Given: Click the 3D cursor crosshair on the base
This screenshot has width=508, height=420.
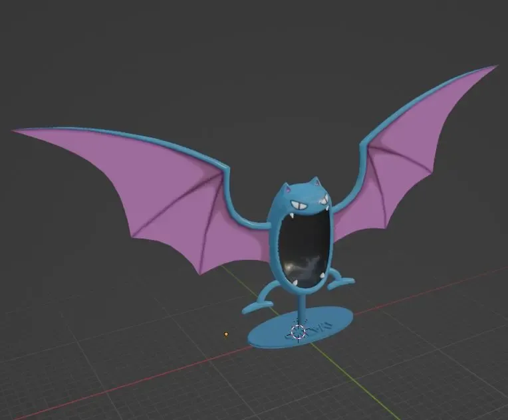Looking at the screenshot, I should [298, 332].
